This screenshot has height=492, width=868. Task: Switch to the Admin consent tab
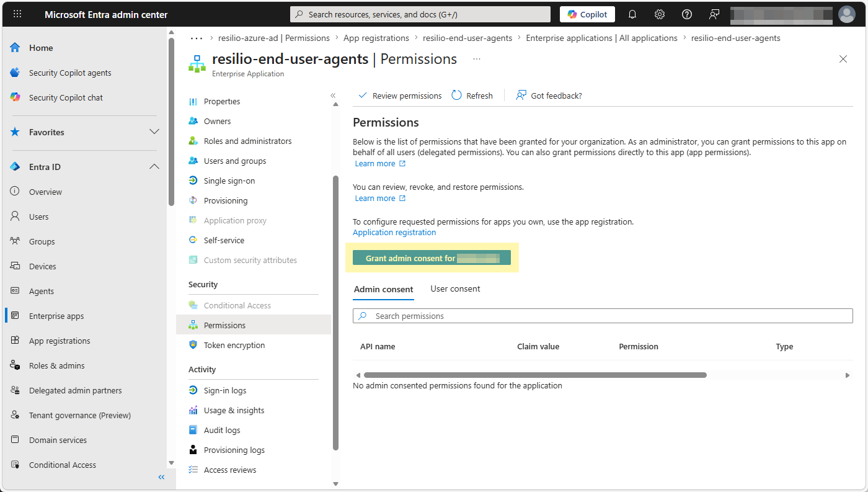383,289
